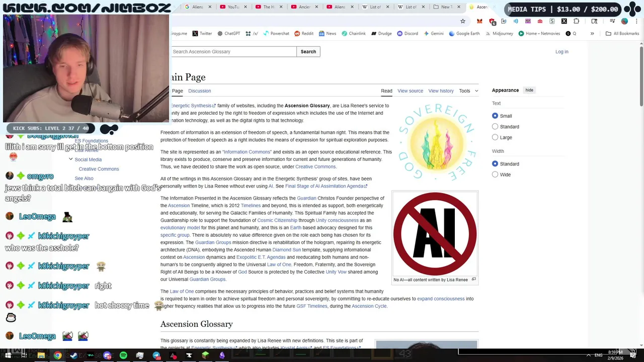
Task: Open Steam from the taskbar
Action: click(74, 355)
